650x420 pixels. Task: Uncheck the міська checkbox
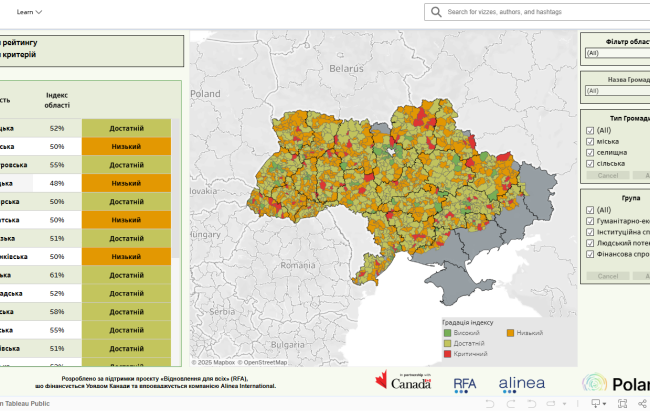tap(588, 141)
